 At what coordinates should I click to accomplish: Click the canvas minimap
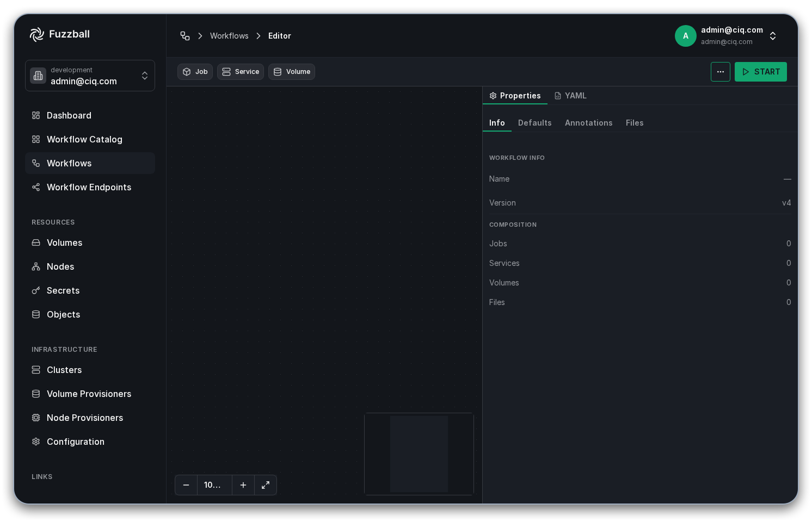[419, 454]
